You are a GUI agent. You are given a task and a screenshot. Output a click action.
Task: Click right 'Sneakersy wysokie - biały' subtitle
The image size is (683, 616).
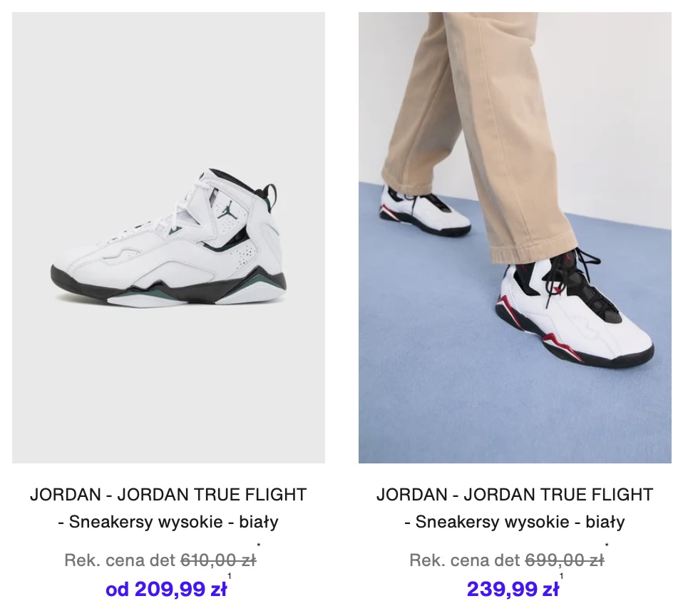[515, 521]
